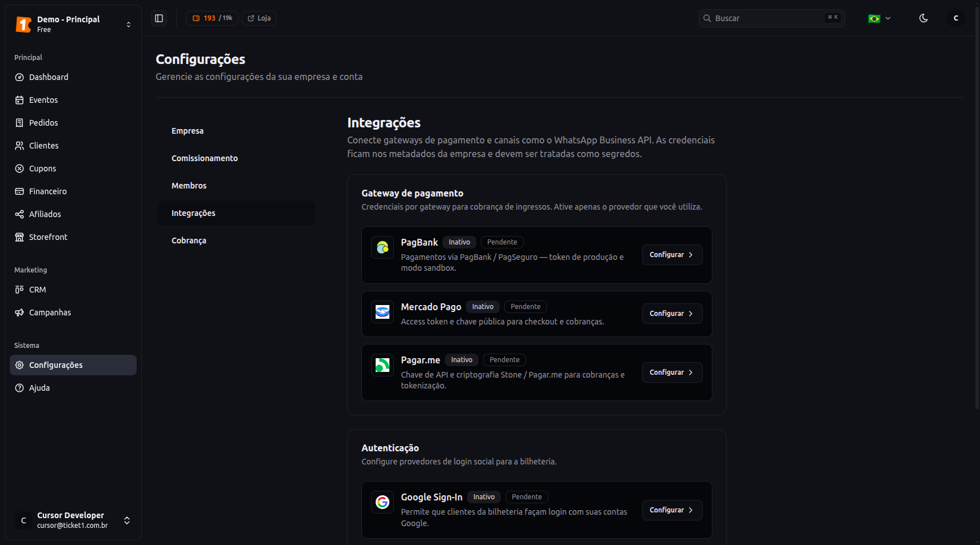Open the Loja external link

point(259,18)
